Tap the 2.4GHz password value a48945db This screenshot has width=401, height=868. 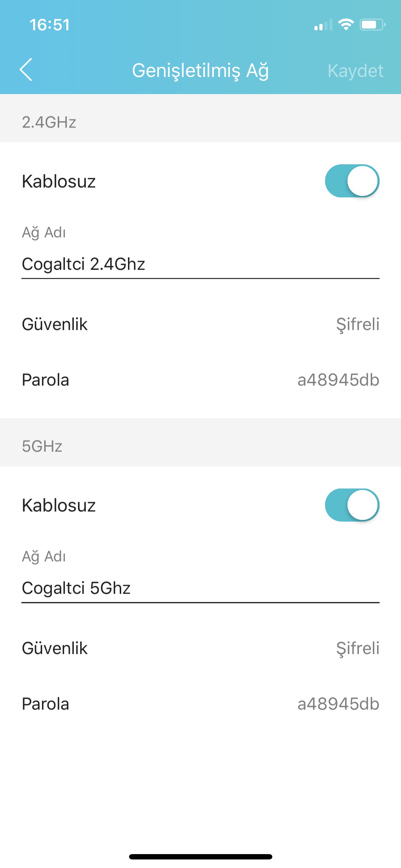click(338, 380)
